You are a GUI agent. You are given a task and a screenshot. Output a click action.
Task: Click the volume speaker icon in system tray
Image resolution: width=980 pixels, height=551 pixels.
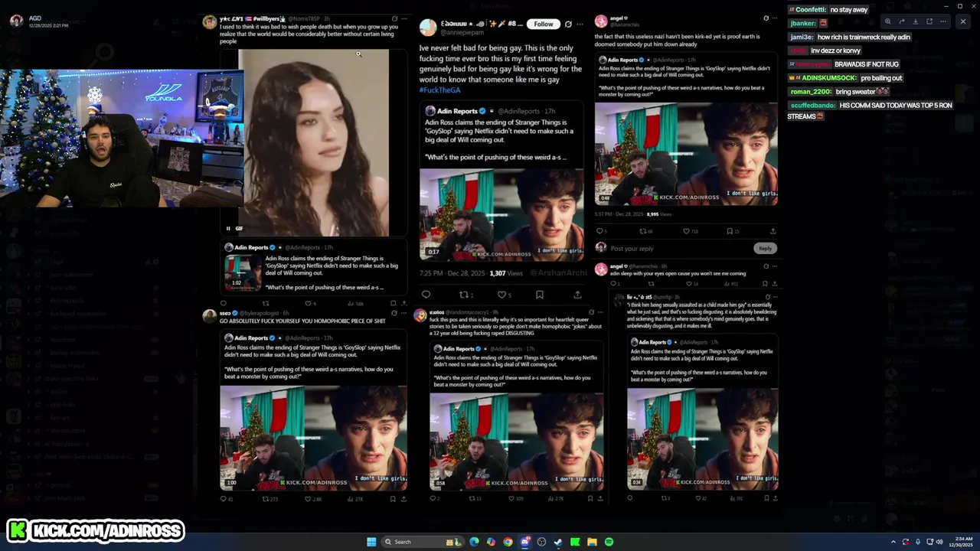click(x=939, y=542)
